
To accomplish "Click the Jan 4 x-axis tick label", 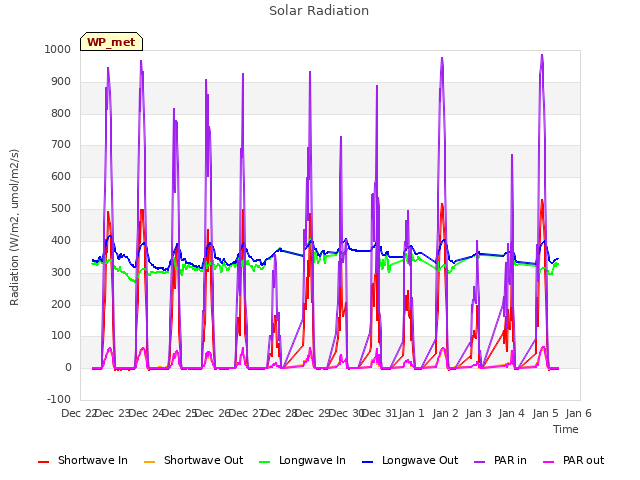I will 511,413.
